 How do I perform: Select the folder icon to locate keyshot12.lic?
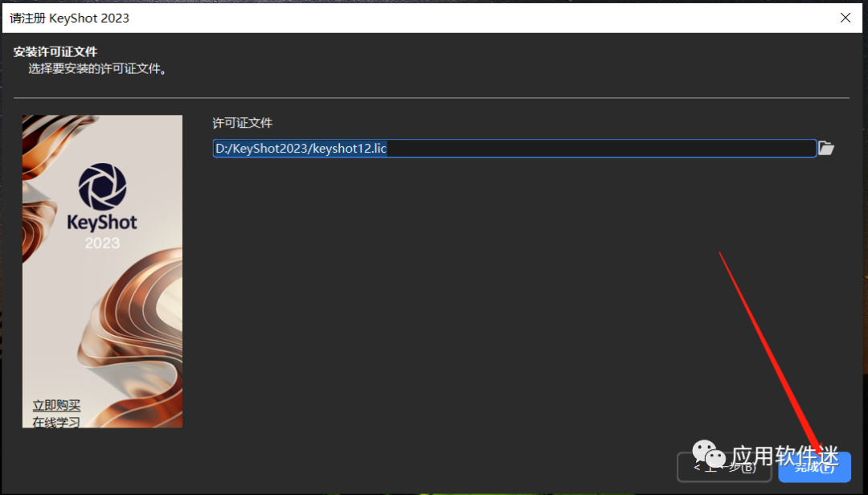tap(826, 148)
